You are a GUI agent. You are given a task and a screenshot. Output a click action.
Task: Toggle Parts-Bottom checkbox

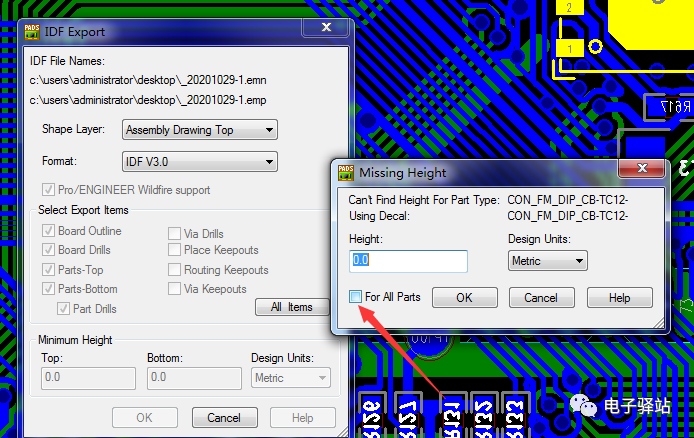(48, 288)
